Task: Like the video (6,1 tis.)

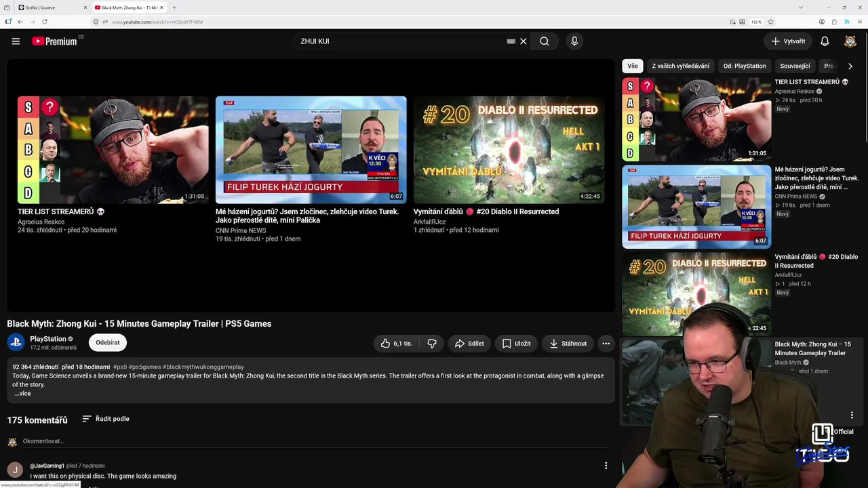Action: (x=396, y=344)
